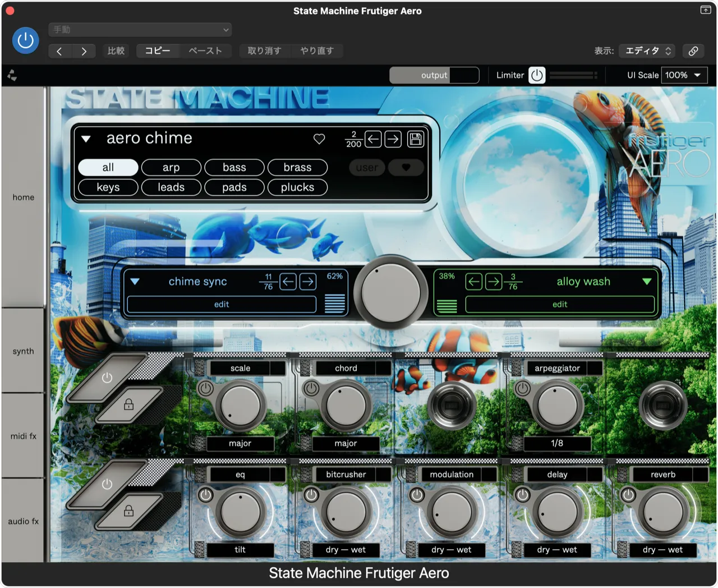
Task: Open the alloy wash layer dropdown
Action: pyautogui.click(x=647, y=282)
